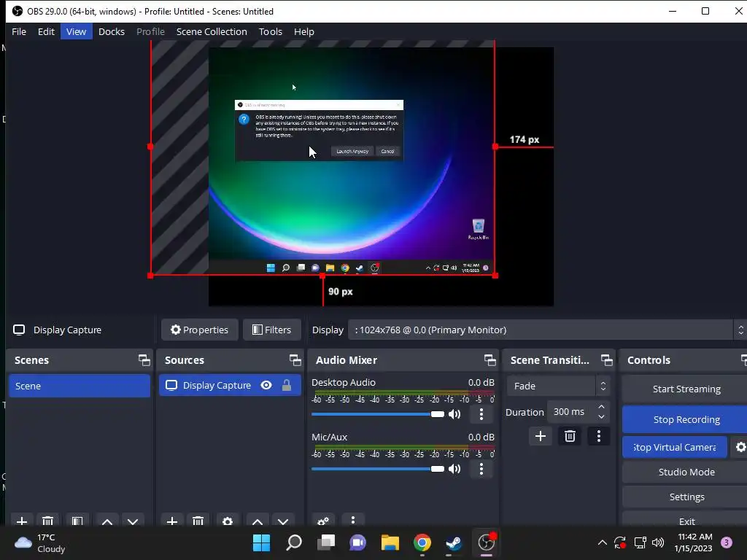This screenshot has width=747, height=560.
Task: Open advanced audio properties gears
Action: pyautogui.click(x=323, y=521)
